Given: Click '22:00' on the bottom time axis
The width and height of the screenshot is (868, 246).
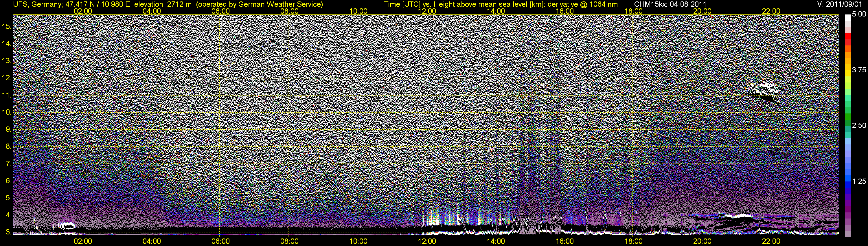Looking at the screenshot, I should tap(771, 241).
